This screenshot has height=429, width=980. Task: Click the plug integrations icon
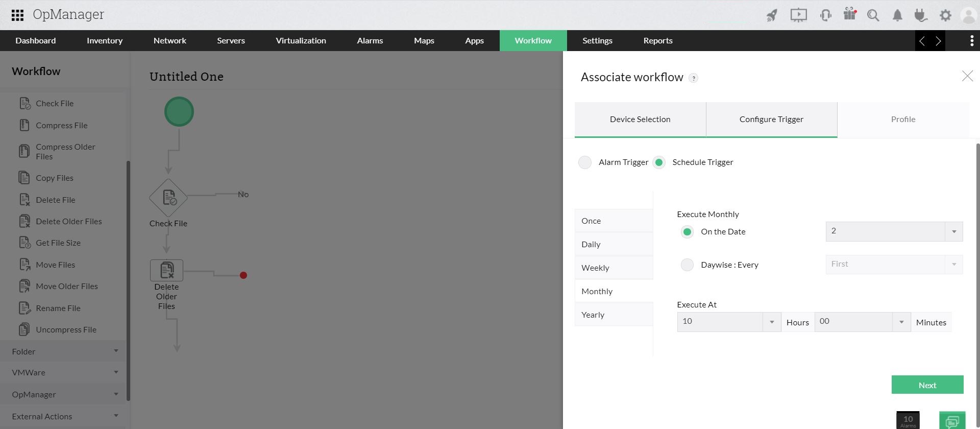[921, 15]
